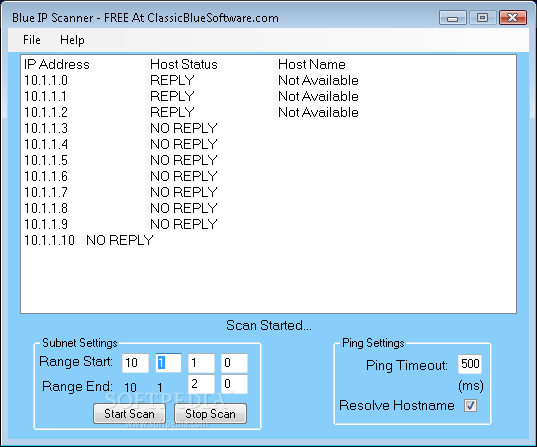Click NO REPLY status of 10.1.1.3
Viewport: 537px width, 447px height.
(184, 128)
